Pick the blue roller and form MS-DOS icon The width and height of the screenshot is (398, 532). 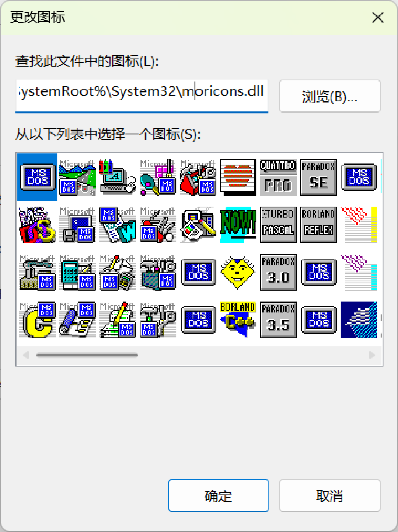78,320
